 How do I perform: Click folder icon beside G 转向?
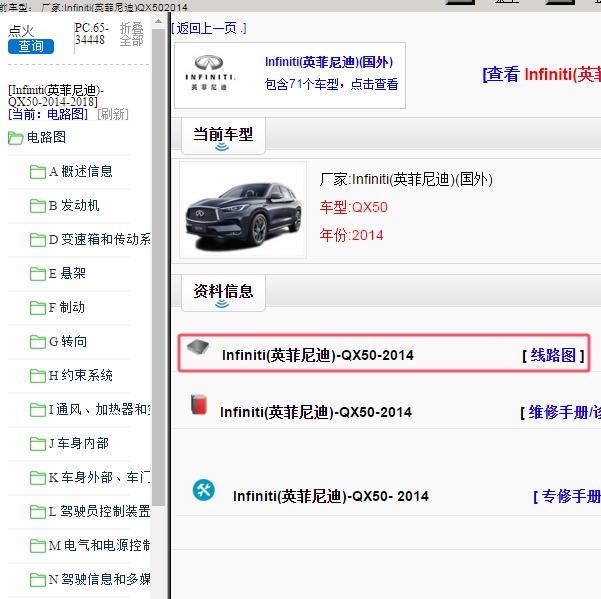38,342
